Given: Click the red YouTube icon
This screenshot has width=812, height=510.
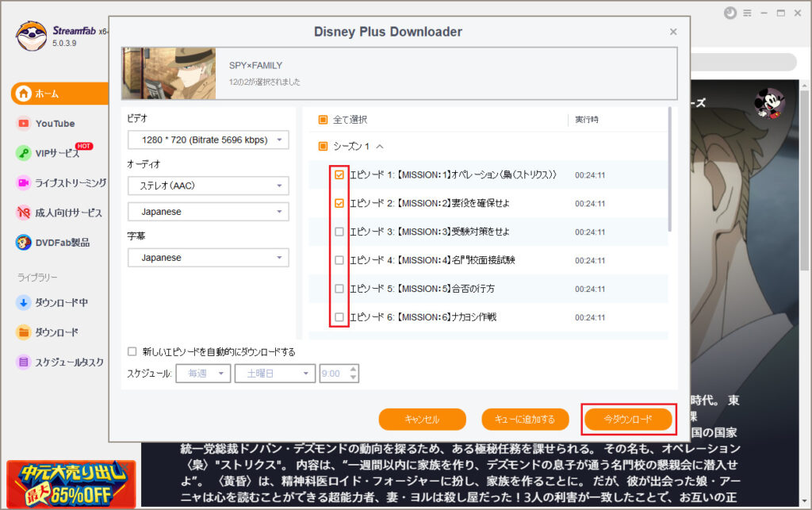Looking at the screenshot, I should tap(23, 123).
